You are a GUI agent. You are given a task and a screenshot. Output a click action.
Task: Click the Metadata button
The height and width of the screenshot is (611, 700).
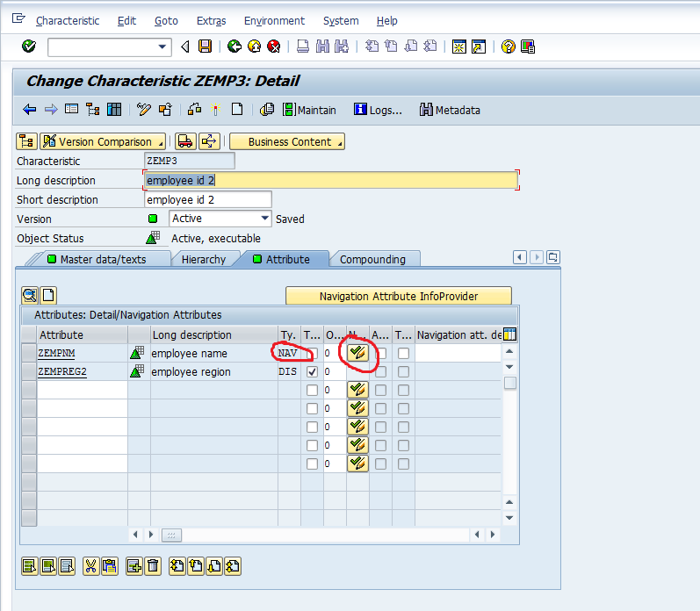(x=450, y=110)
